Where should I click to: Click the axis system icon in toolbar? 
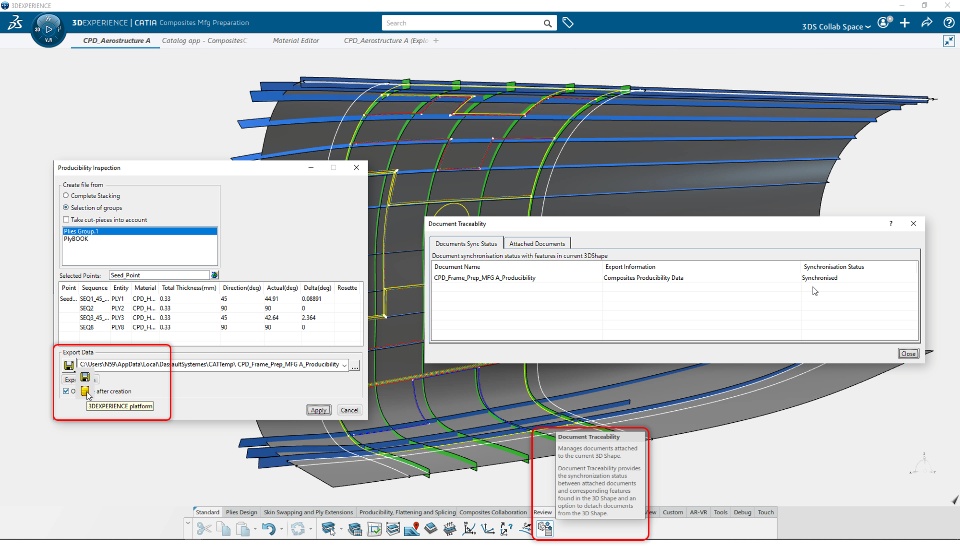pos(488,529)
